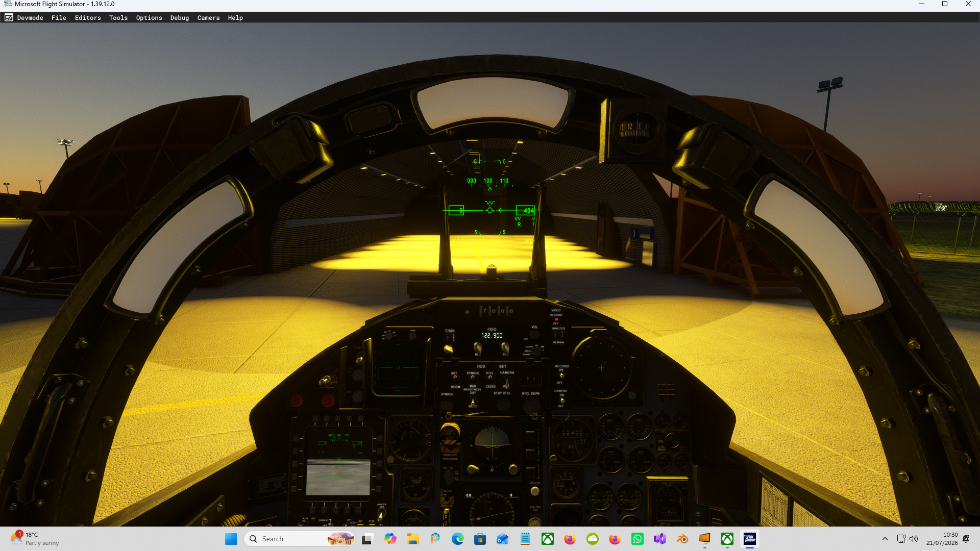
Task: Flip the CAMERA ON/OFF switch in the cockpit
Action: pyautogui.click(x=562, y=400)
